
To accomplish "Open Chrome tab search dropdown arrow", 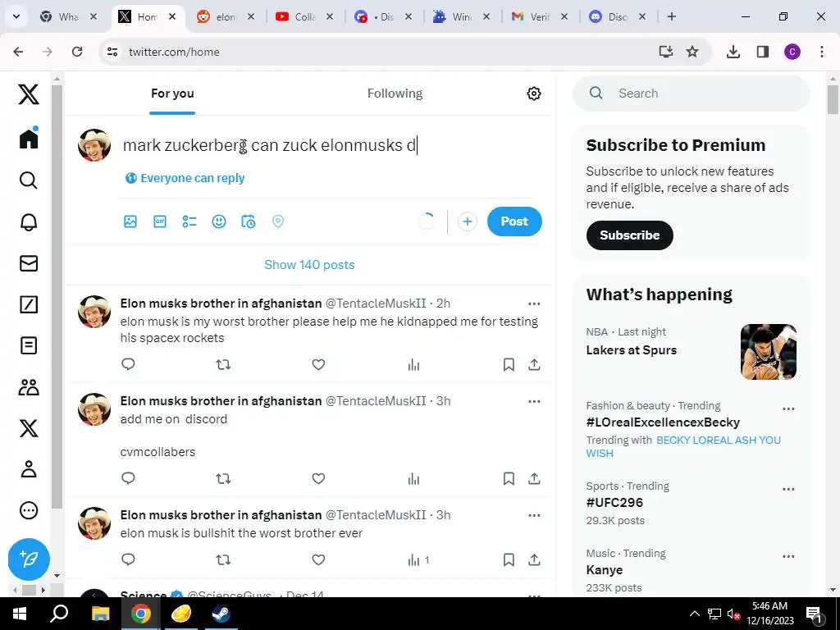I will 16,16.
